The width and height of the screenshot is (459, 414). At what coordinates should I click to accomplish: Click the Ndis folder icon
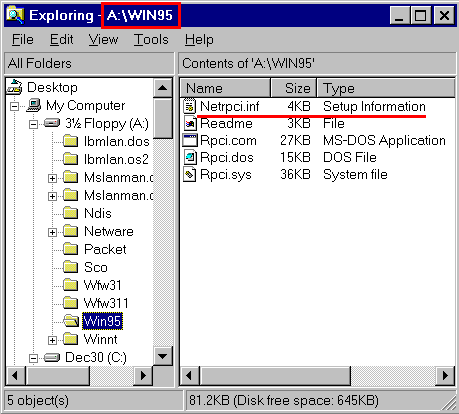coord(70,213)
